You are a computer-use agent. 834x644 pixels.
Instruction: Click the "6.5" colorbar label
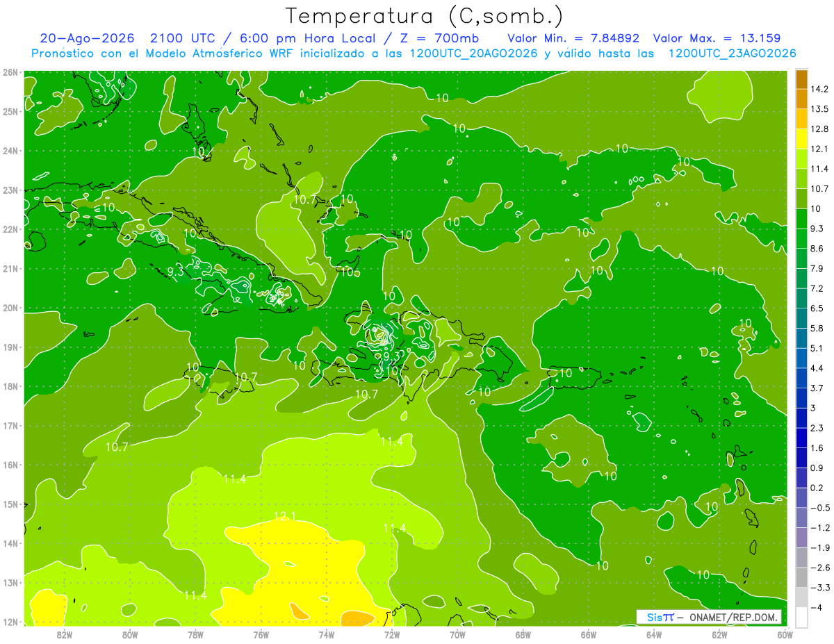(x=817, y=308)
